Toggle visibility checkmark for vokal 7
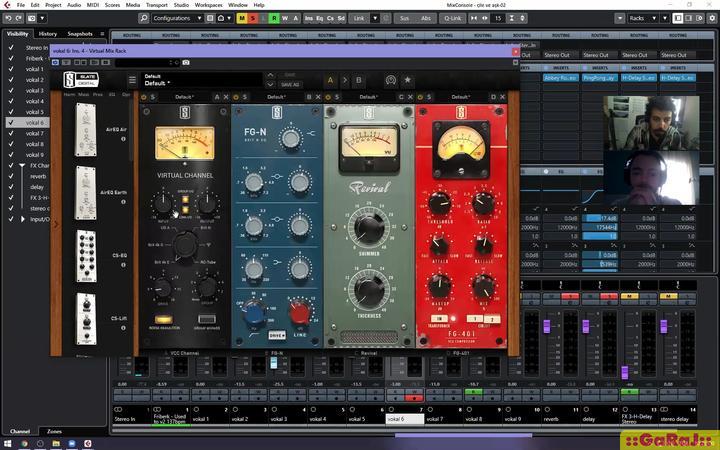This screenshot has width=720, height=450. click(11, 133)
